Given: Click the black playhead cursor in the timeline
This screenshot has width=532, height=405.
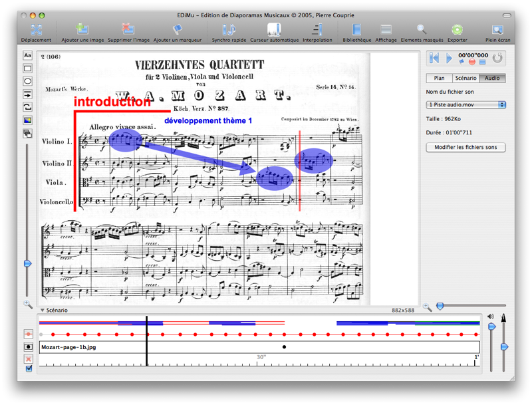Looking at the screenshot, I should (x=146, y=341).
